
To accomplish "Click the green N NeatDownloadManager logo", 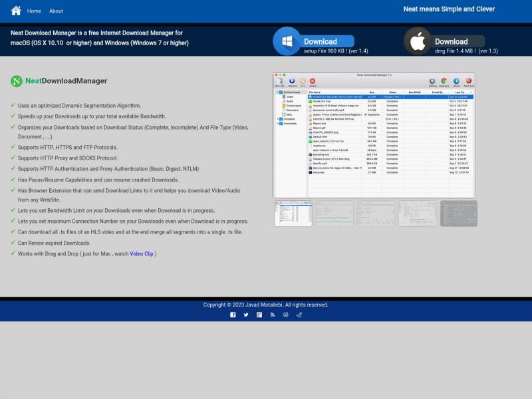I will [17, 81].
